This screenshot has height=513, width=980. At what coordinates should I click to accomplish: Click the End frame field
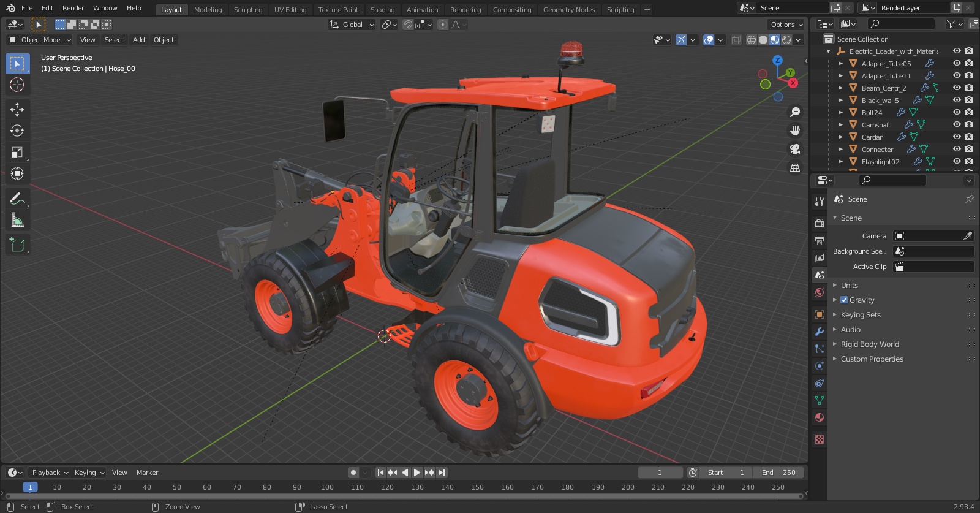[778, 473]
